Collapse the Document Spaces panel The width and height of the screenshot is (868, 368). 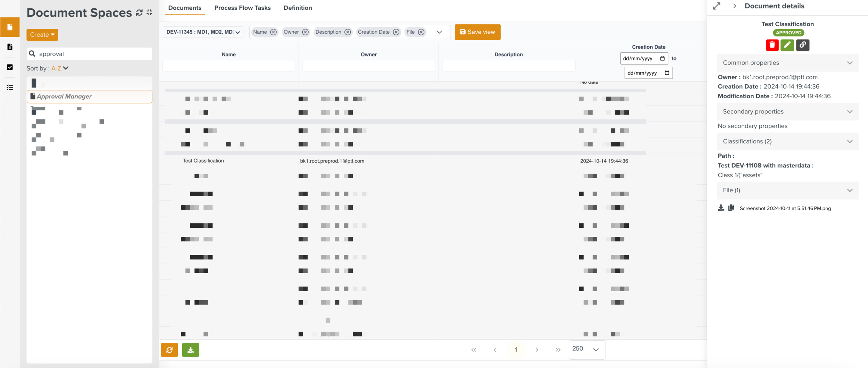(x=150, y=12)
